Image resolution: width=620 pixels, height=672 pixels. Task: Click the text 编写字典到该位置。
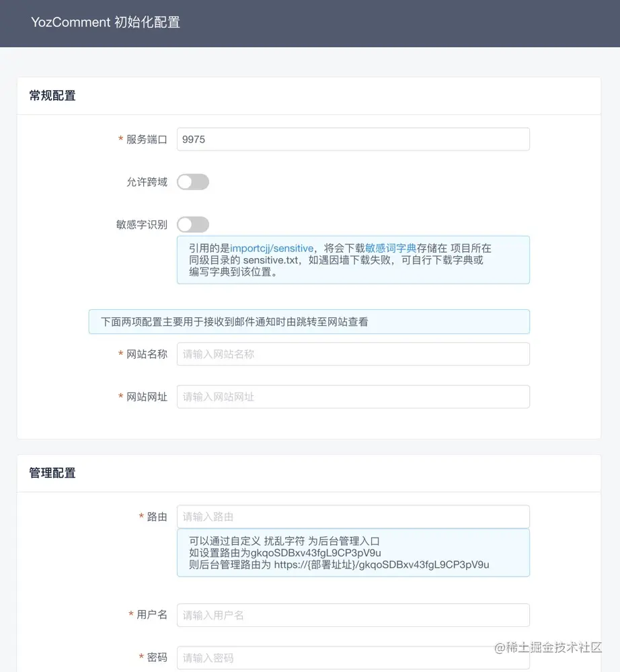[233, 272]
